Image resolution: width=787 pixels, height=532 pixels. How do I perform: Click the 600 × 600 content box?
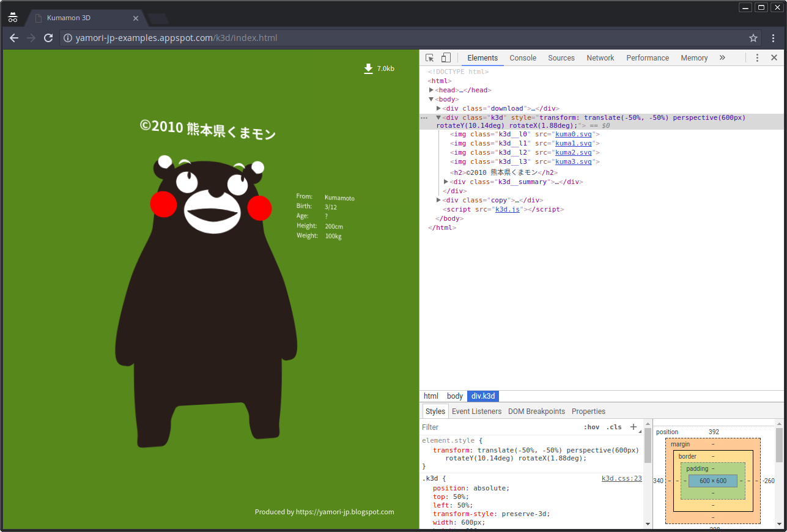[x=713, y=481]
